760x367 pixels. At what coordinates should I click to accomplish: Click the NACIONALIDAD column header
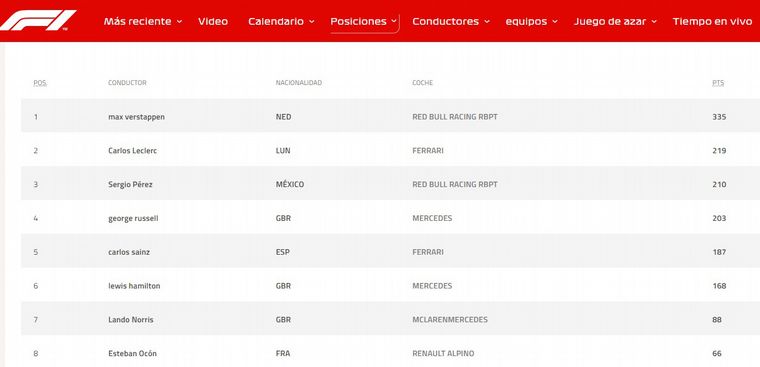(299, 83)
